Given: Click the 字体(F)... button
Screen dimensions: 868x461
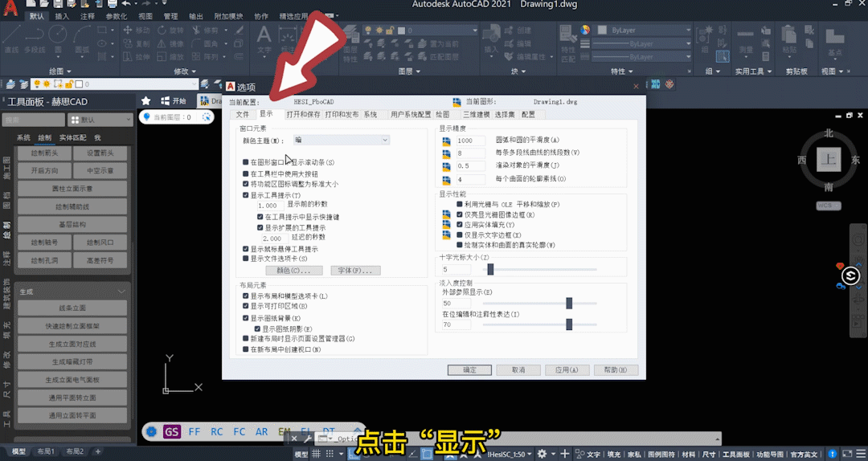Looking at the screenshot, I should (x=355, y=271).
